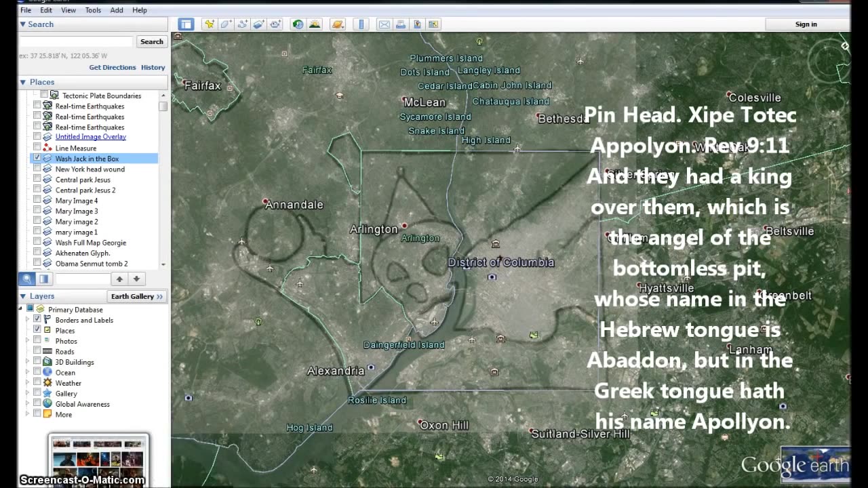Collapse the Layers panel triangle
Image resolution: width=868 pixels, height=488 pixels.
[x=22, y=296]
